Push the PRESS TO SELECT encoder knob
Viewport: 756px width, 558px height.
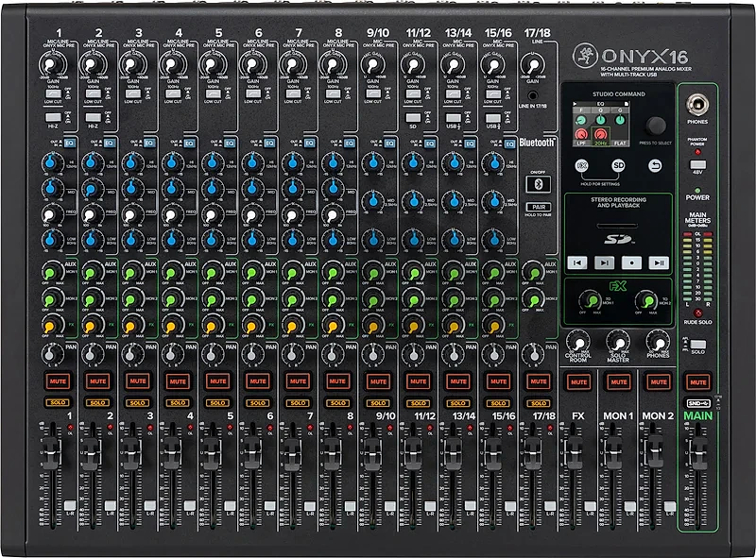tap(655, 126)
